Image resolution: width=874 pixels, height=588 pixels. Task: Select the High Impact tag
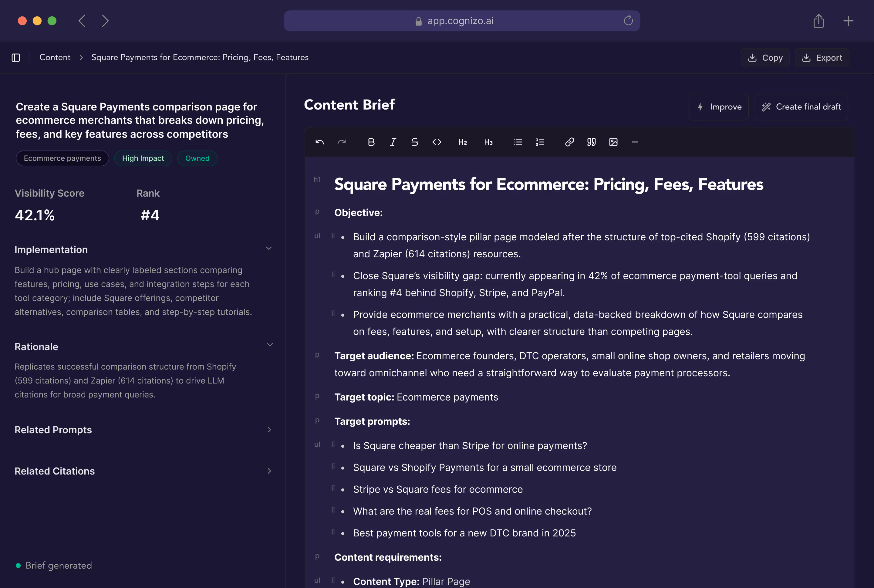[143, 158]
